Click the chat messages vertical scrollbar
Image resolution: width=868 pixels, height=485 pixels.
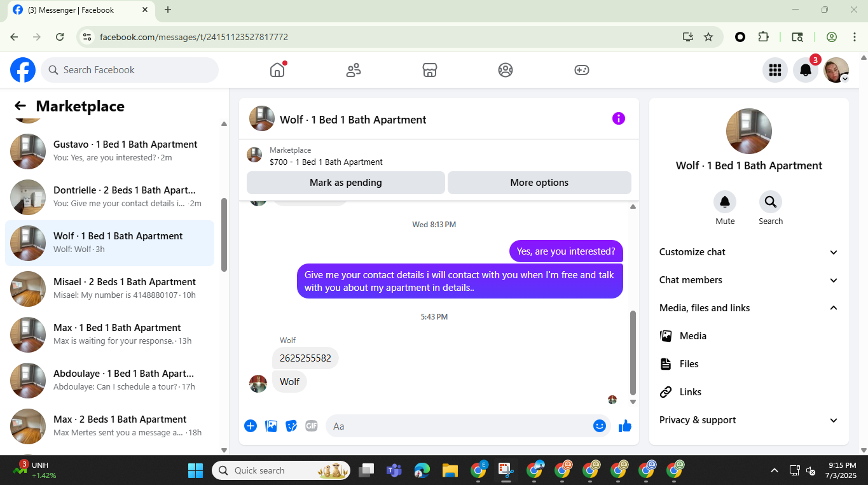point(633,353)
